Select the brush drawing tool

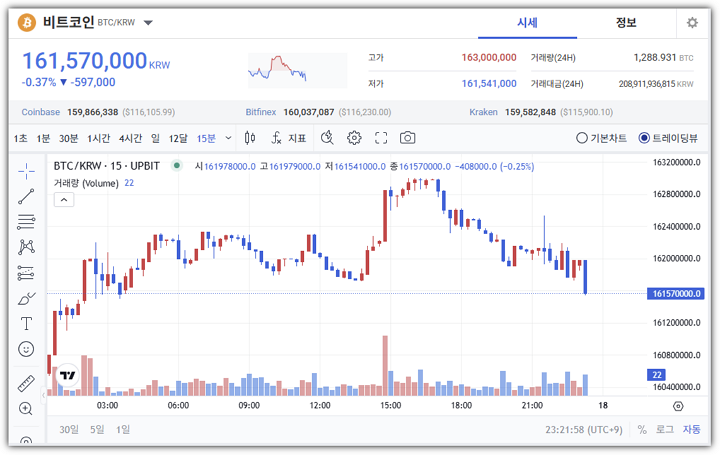coord(26,298)
